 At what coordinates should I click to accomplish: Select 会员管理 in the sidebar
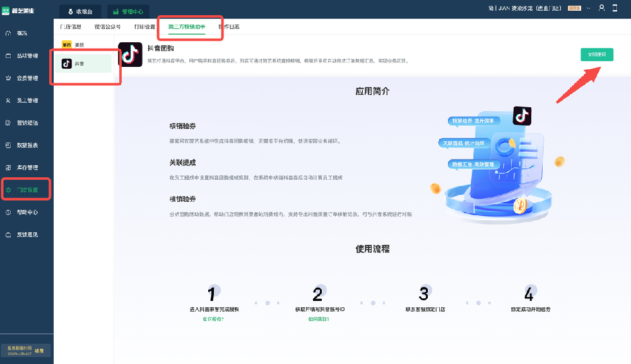point(25,78)
